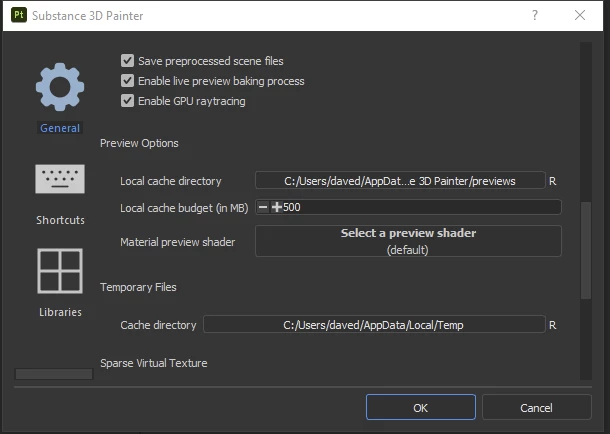Click the vertical scrollbar thumb
The width and height of the screenshot is (610, 434).
click(586, 250)
